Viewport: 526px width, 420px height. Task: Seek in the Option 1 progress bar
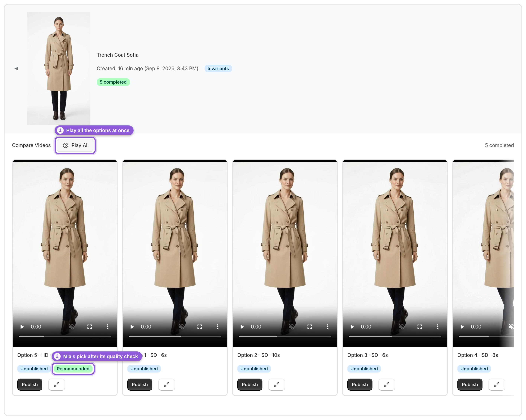point(175,337)
